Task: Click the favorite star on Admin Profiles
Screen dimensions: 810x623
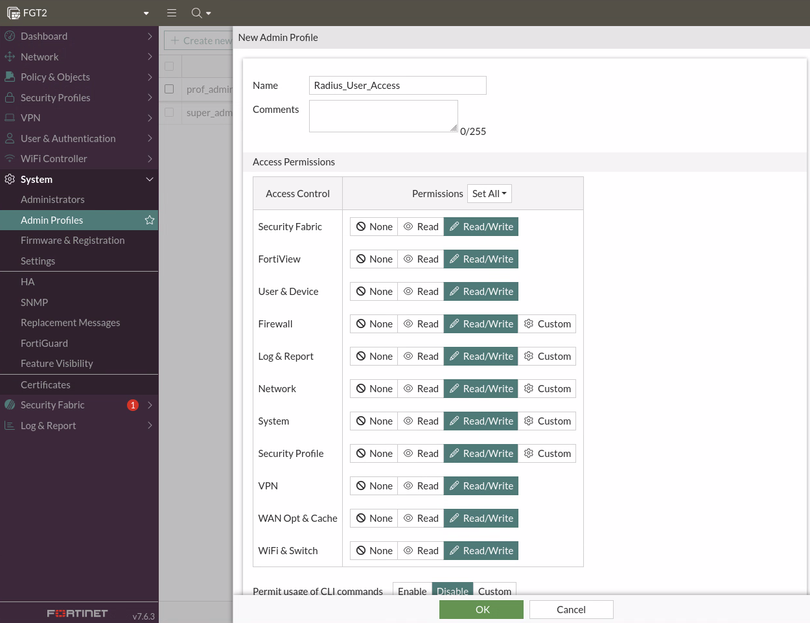Action: [149, 220]
